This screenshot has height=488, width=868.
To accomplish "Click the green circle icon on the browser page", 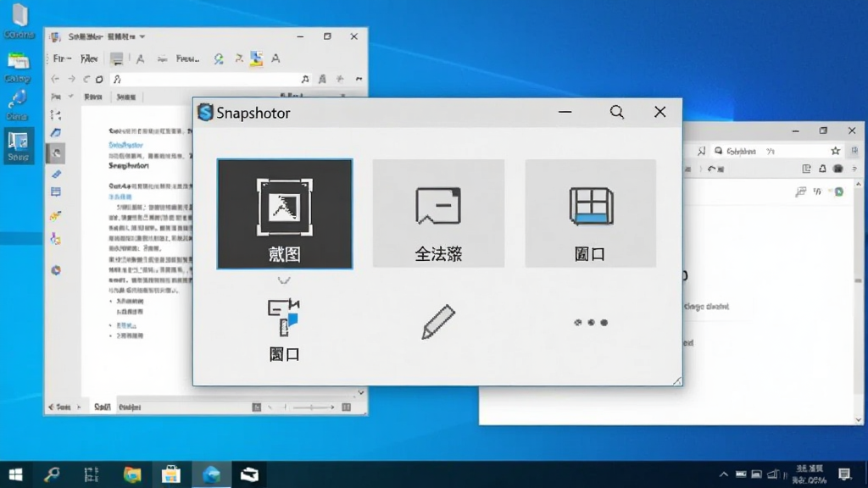I will [x=839, y=192].
